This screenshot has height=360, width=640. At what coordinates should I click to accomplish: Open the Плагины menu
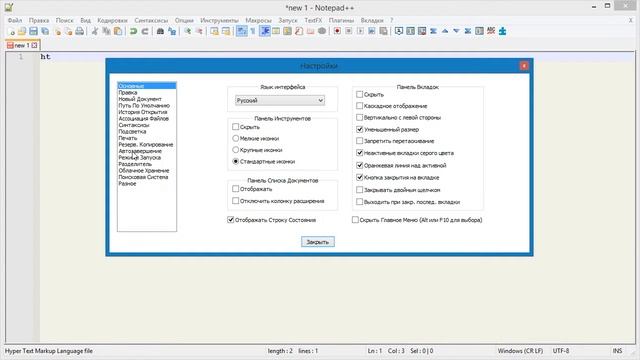341,20
